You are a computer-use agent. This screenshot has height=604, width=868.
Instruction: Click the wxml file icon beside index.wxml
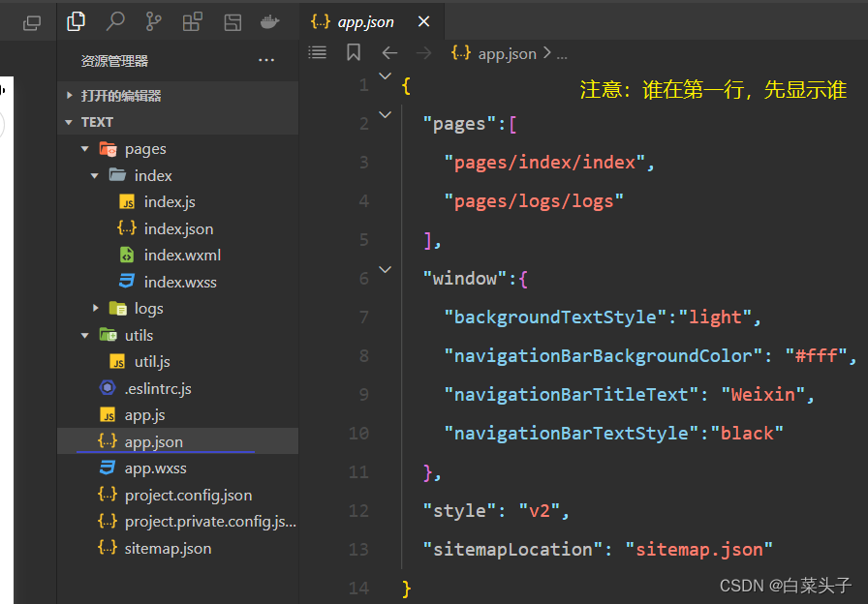(x=127, y=255)
